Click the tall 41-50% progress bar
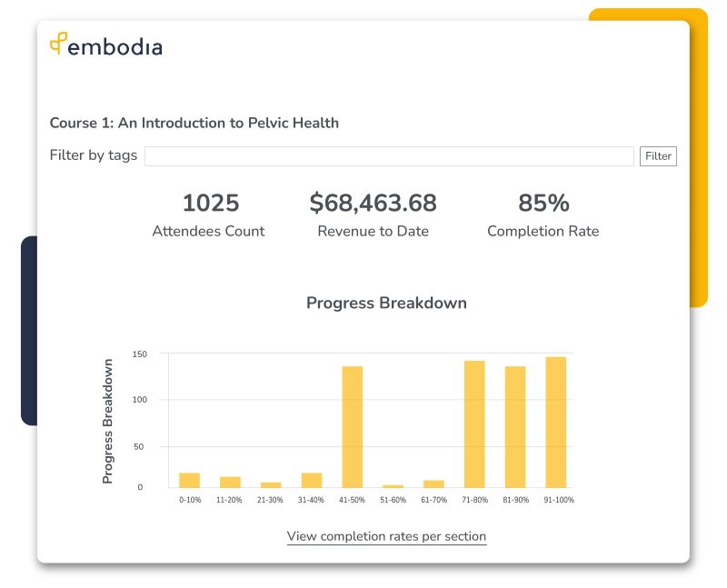The width and height of the screenshot is (727, 588). click(353, 426)
